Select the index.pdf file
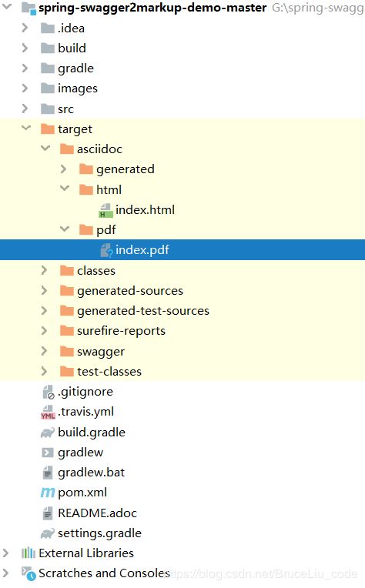Viewport: 365px width, 588px height. 182,250
